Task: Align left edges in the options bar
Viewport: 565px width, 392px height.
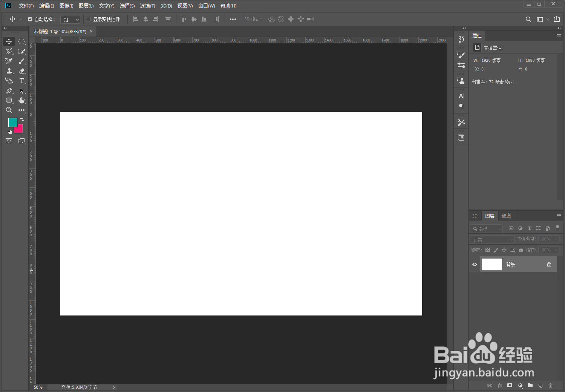Action: point(136,19)
